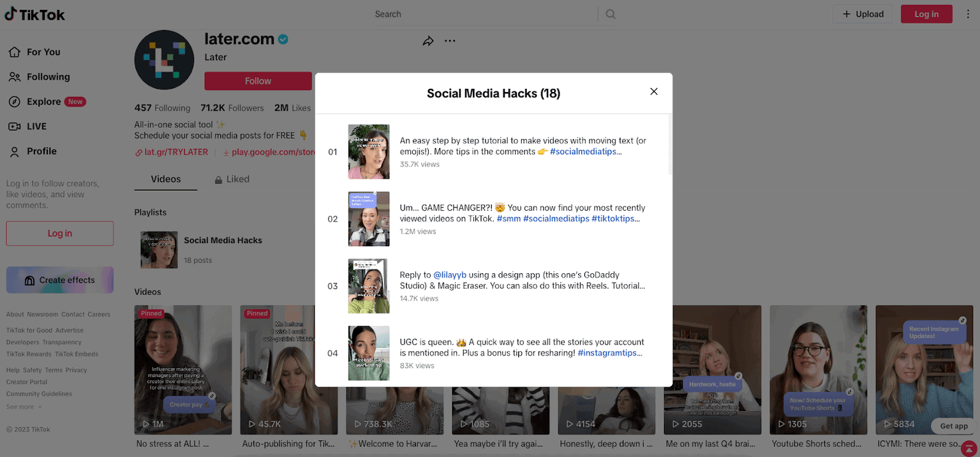The height and width of the screenshot is (457, 980).
Task: Click the Create effects banner
Action: (60, 280)
